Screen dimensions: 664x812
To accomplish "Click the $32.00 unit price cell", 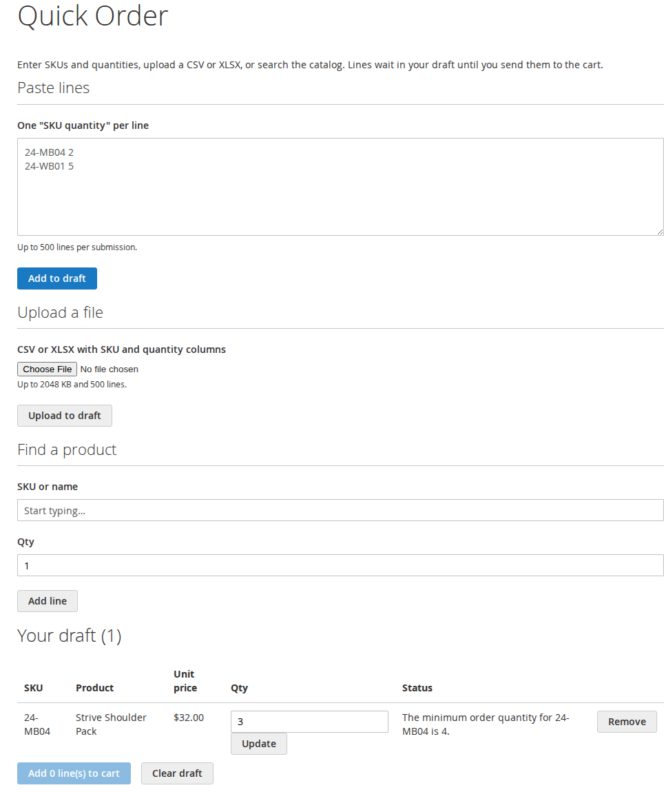I will [189, 718].
